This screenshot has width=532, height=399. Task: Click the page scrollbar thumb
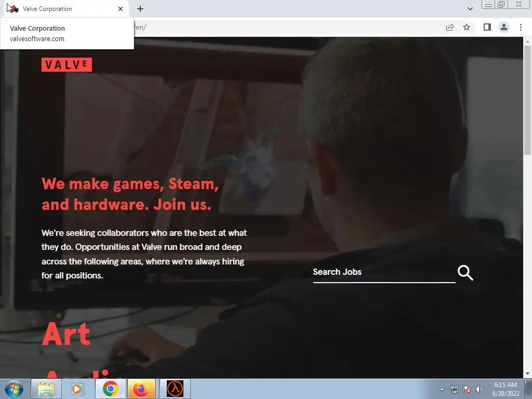click(x=527, y=100)
